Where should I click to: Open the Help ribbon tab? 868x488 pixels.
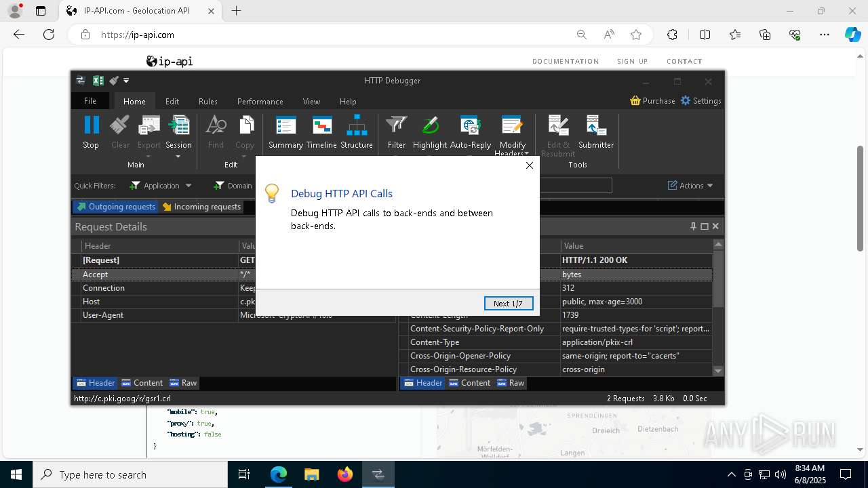(348, 102)
